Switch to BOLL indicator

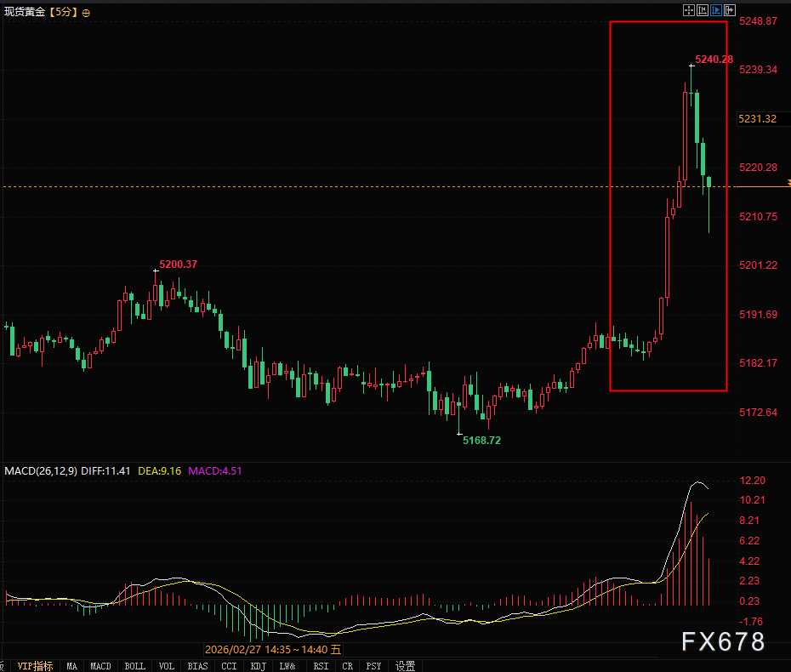point(134,665)
